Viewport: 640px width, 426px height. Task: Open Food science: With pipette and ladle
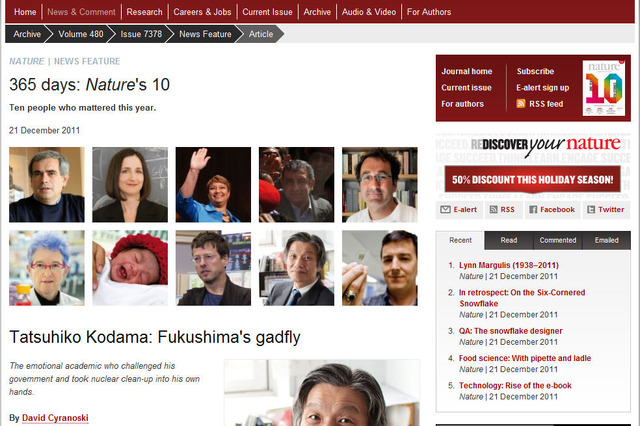(x=525, y=358)
